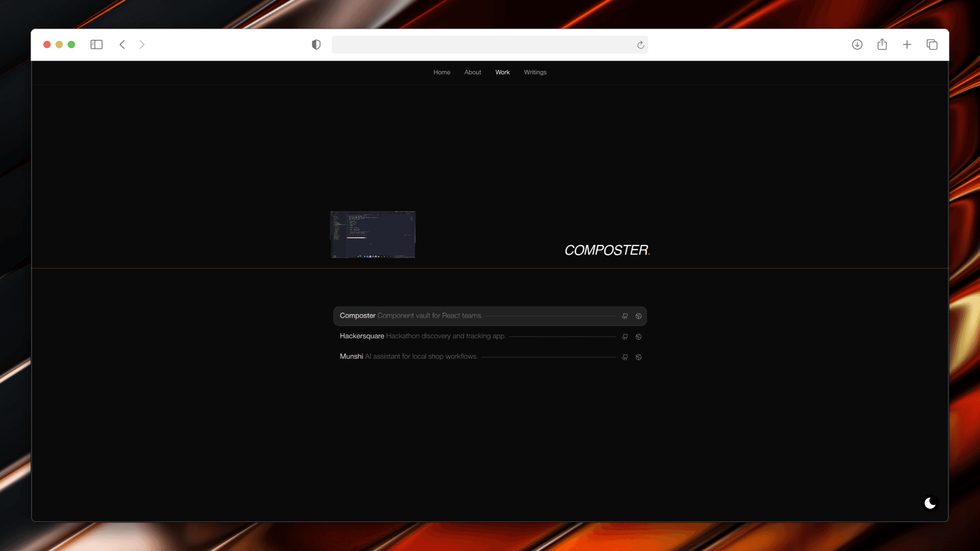980x551 pixels.
Task: Show the browser sidebar
Action: coord(96,45)
